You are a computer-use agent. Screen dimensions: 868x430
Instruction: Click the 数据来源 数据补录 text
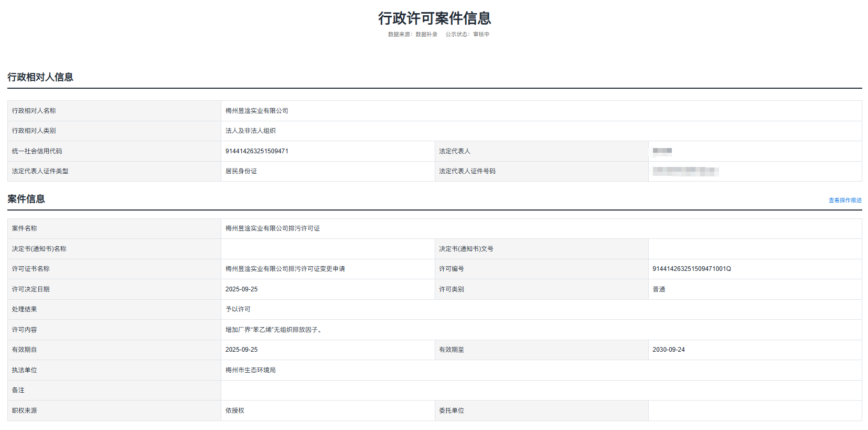tap(412, 35)
